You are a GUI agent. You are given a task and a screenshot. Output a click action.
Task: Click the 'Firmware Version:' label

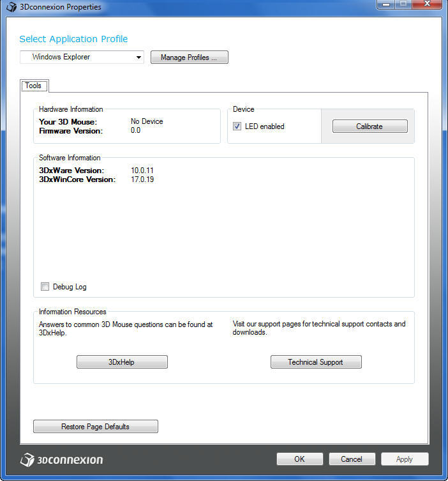pyautogui.click(x=71, y=131)
